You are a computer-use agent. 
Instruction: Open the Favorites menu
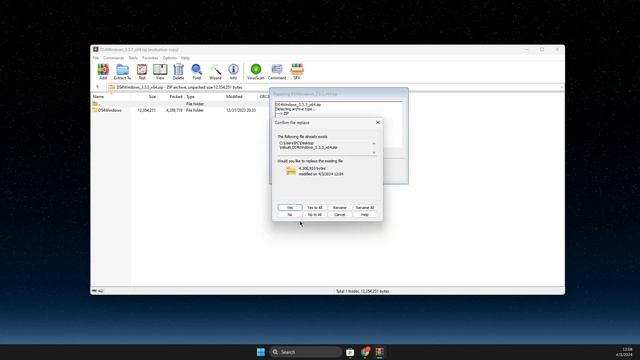tap(150, 58)
